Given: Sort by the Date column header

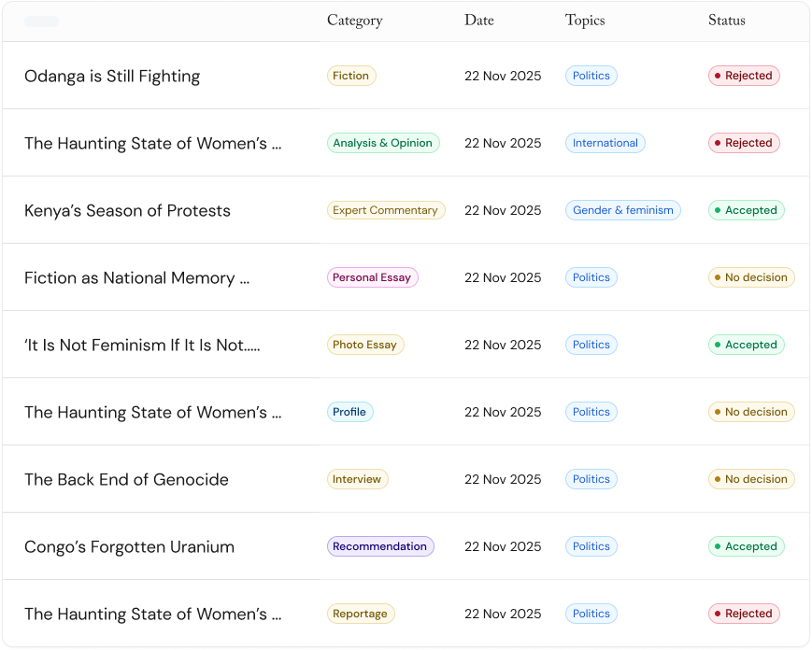Looking at the screenshot, I should [x=478, y=21].
